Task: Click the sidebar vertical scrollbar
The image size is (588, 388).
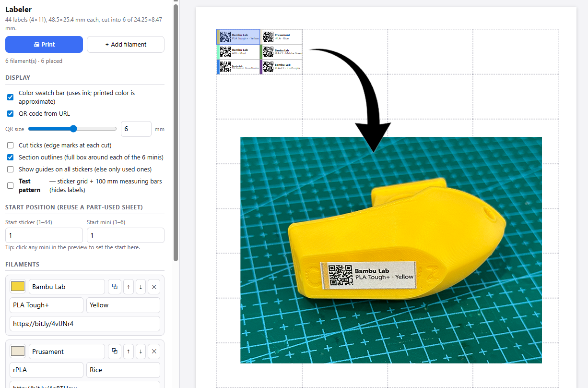Action: click(x=176, y=132)
